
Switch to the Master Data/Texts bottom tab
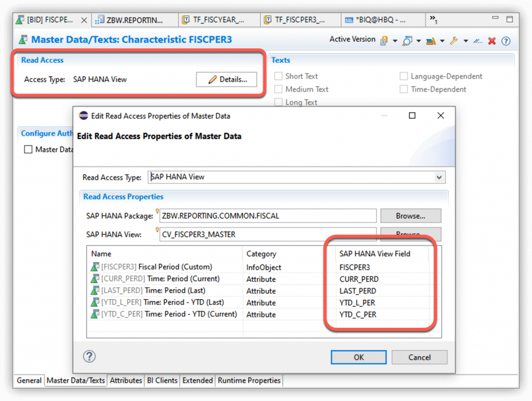76,380
